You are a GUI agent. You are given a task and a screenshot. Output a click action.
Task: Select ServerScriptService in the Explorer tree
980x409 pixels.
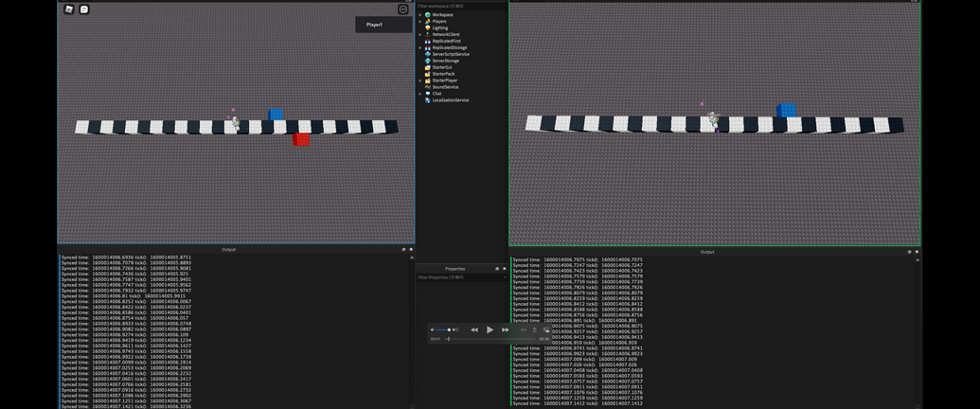[450, 54]
